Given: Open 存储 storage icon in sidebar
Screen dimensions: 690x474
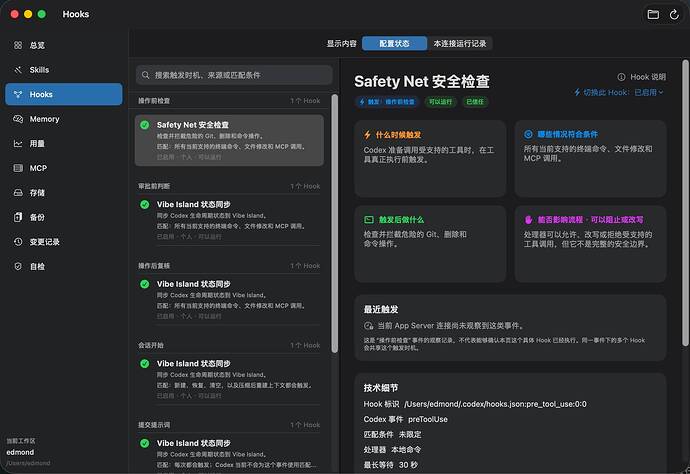Looking at the screenshot, I should click(18, 193).
